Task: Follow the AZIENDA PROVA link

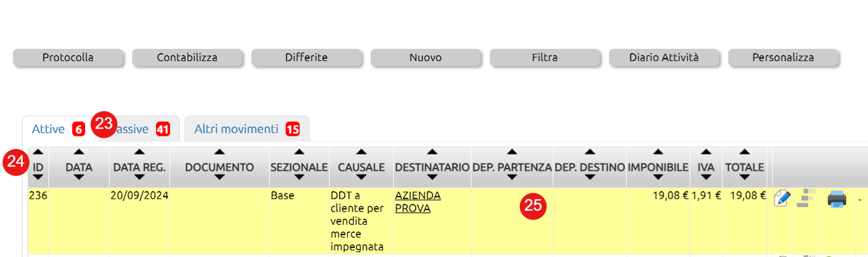Action: coord(418,202)
